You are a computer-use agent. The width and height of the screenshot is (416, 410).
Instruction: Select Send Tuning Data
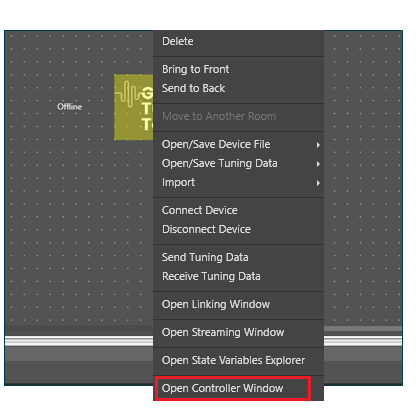(x=238, y=257)
